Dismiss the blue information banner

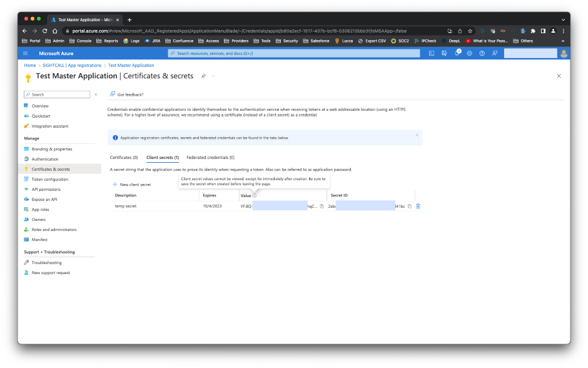(x=417, y=135)
